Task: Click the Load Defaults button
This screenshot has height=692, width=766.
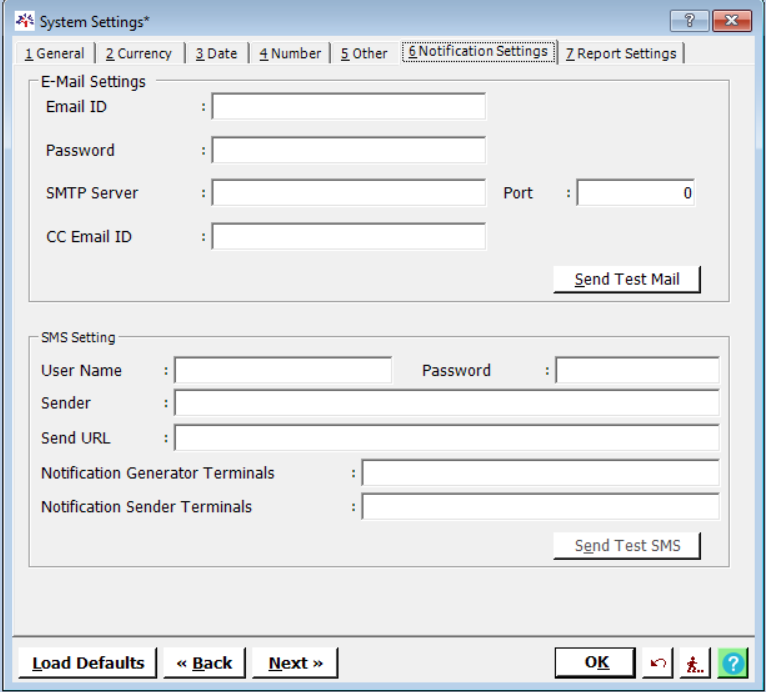Action: (88, 663)
